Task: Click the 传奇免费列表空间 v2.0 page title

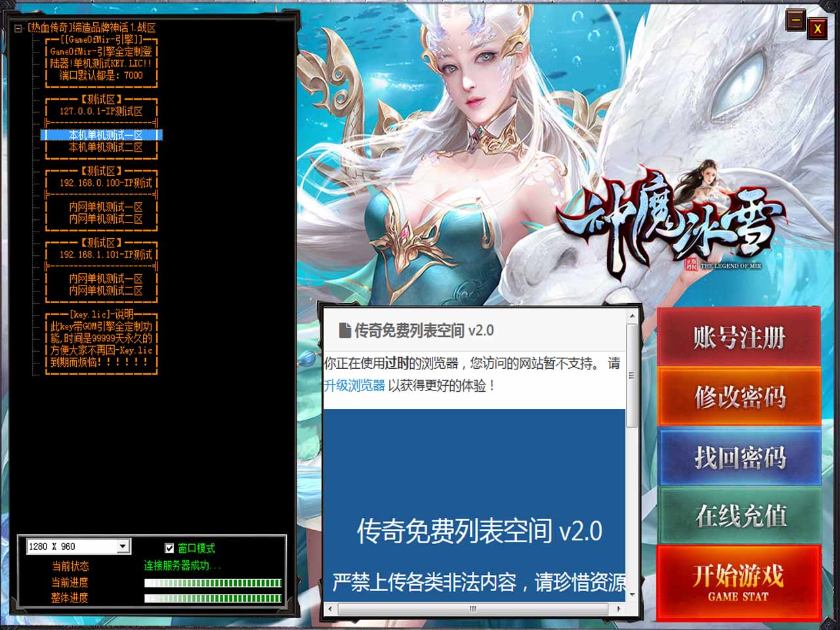Action: click(424, 330)
